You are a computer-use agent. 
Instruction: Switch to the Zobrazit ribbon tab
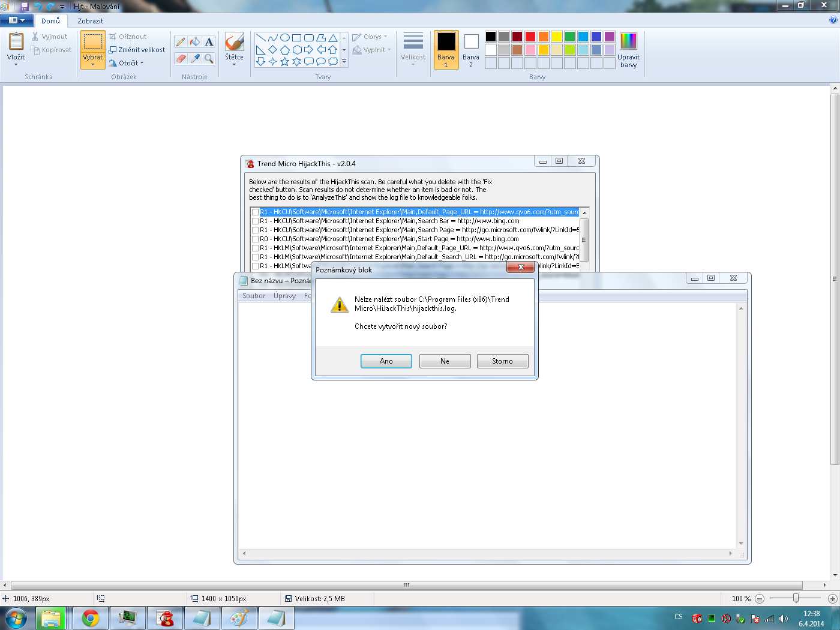pyautogui.click(x=91, y=21)
